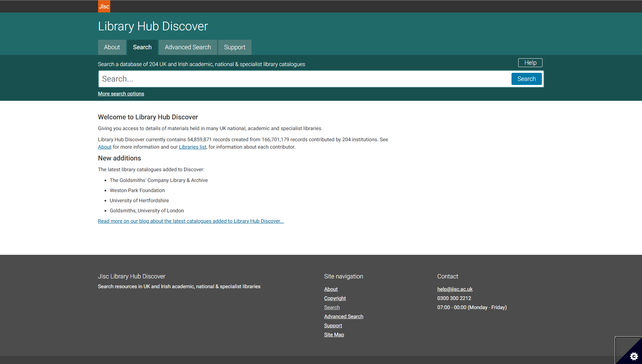Click the orange Jisc logo
The height and width of the screenshot is (364, 642).
pyautogui.click(x=104, y=6)
